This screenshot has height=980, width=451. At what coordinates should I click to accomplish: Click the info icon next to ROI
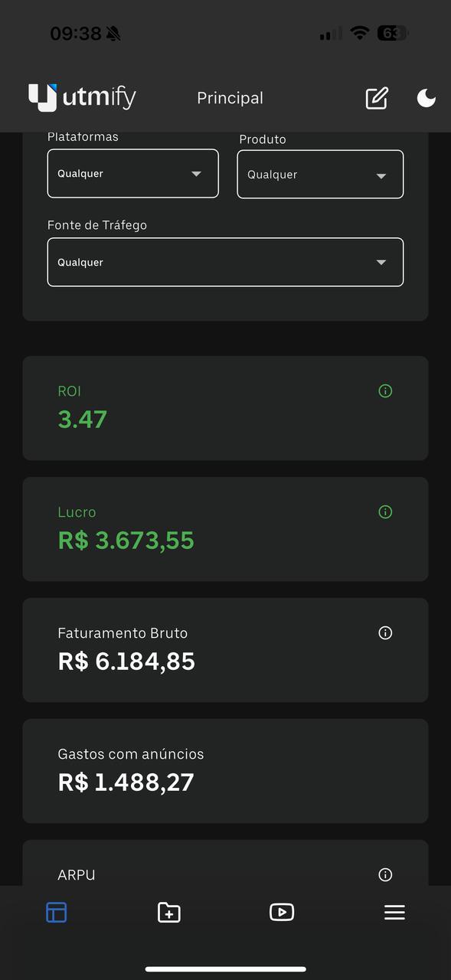[x=384, y=390]
